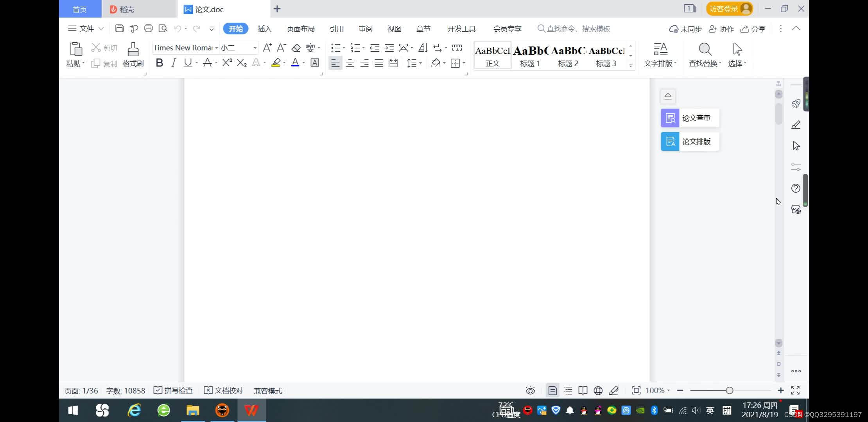Click the Collaborate button

[x=721, y=29]
